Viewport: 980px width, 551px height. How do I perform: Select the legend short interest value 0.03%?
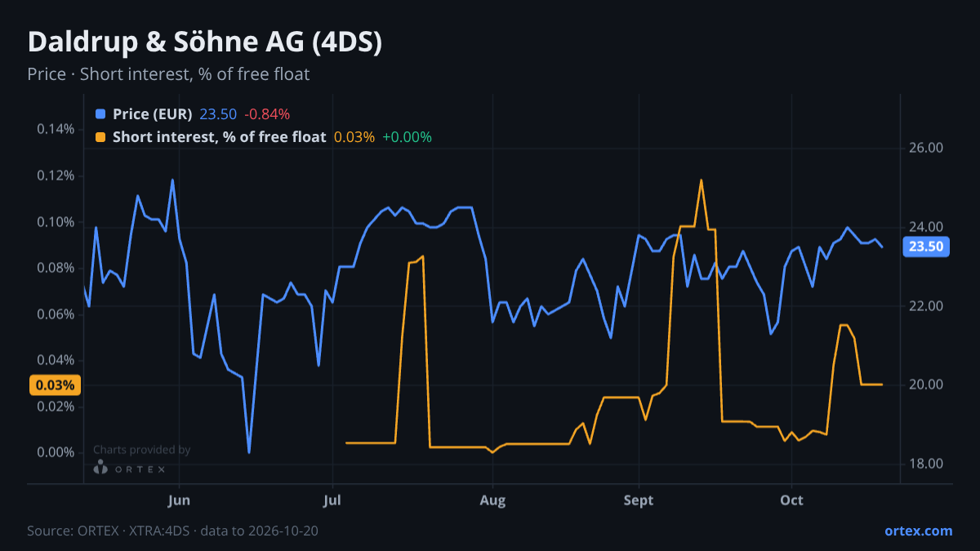point(354,137)
